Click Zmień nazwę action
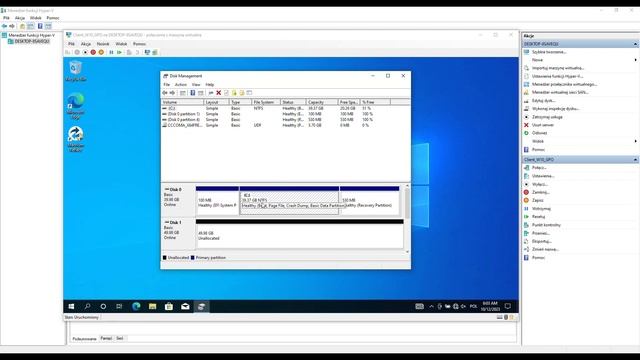 point(545,249)
